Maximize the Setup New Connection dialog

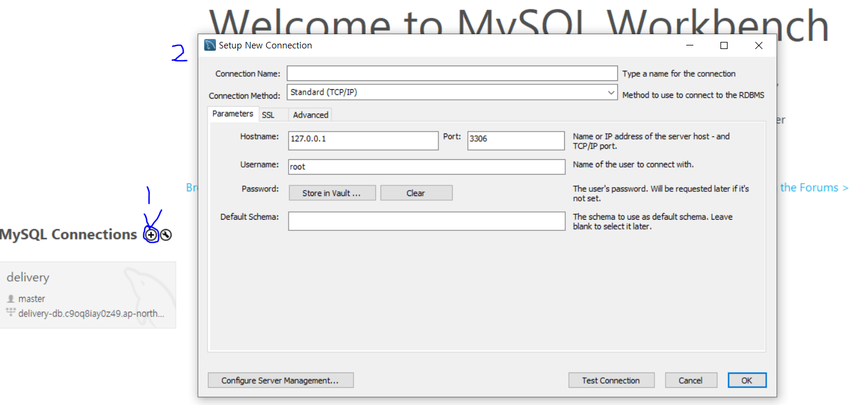pyautogui.click(x=724, y=45)
